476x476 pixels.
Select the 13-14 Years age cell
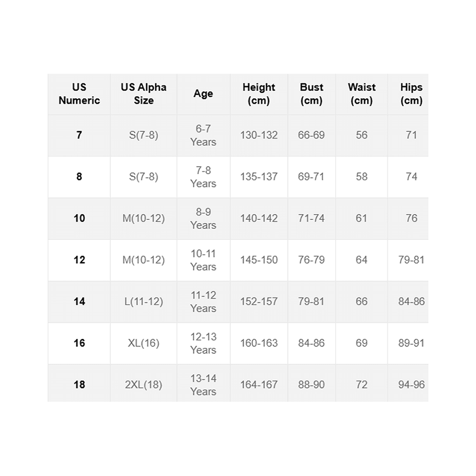tap(203, 385)
